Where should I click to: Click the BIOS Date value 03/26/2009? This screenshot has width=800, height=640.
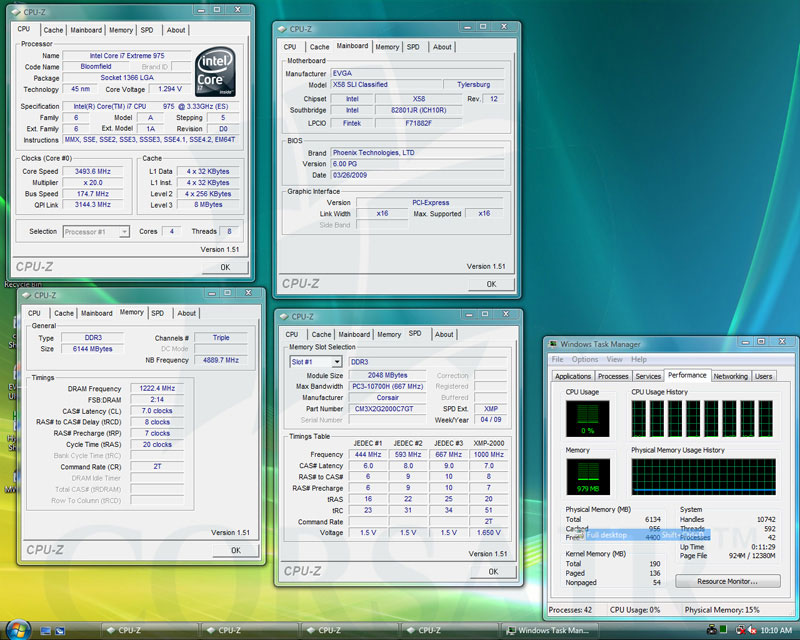point(417,175)
